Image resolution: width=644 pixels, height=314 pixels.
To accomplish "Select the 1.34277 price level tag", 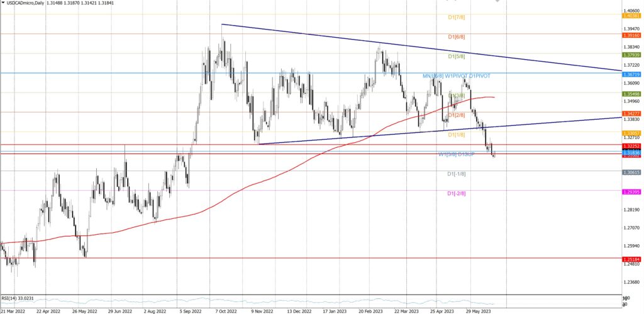I will 631,113.
